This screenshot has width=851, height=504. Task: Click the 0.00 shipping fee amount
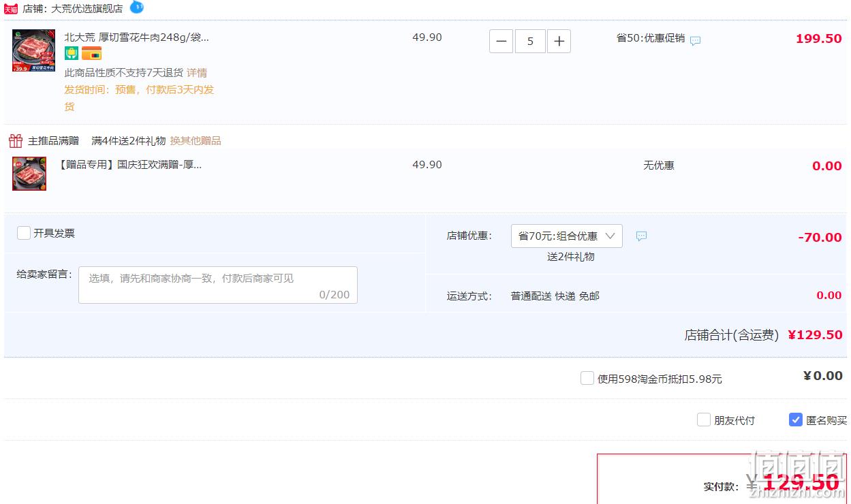click(x=829, y=296)
